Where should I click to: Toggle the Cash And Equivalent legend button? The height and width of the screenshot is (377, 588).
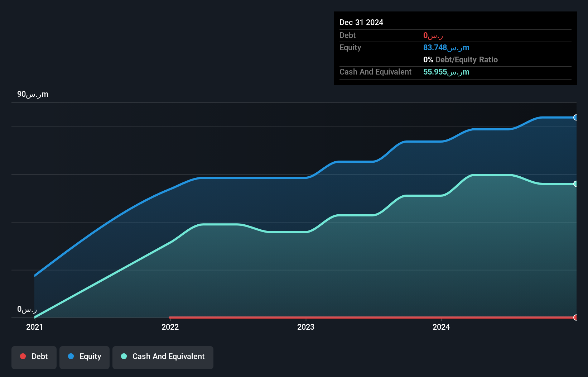pos(163,357)
